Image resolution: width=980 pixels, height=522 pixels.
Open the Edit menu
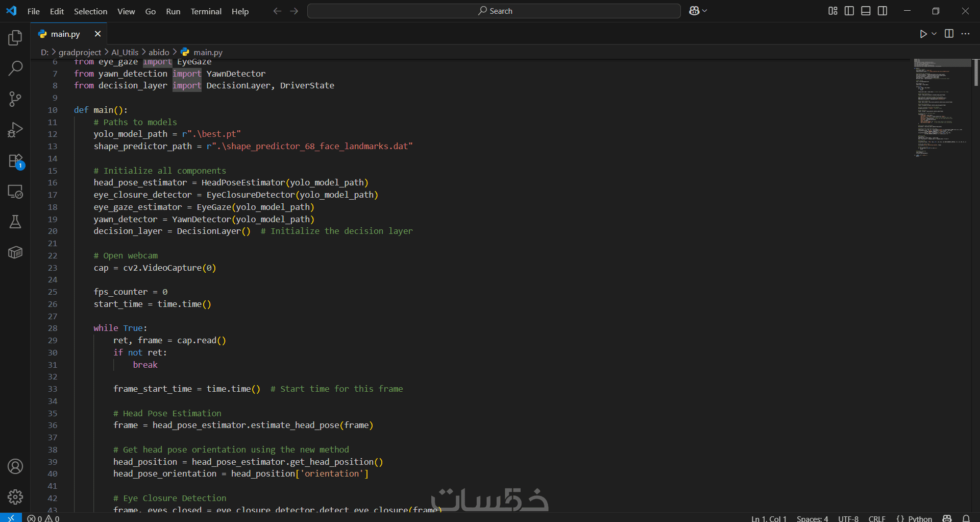point(57,11)
